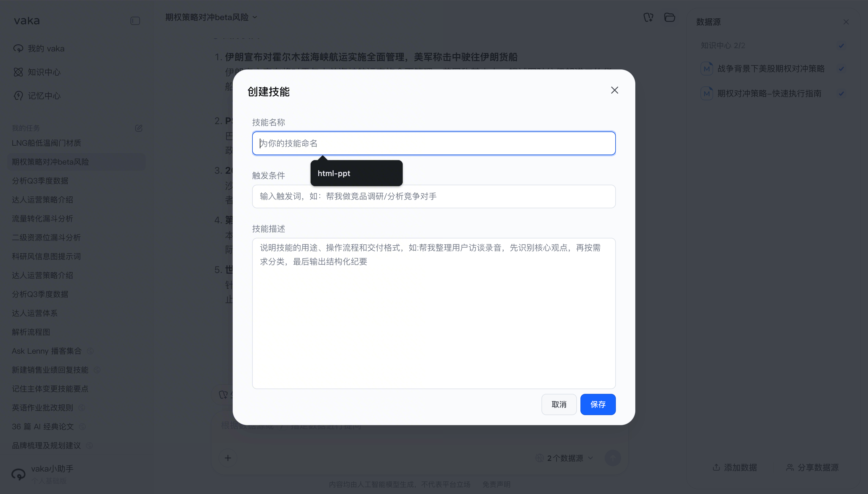Click the 知识中心 2/2 heading text
The height and width of the screenshot is (494, 868).
click(723, 45)
